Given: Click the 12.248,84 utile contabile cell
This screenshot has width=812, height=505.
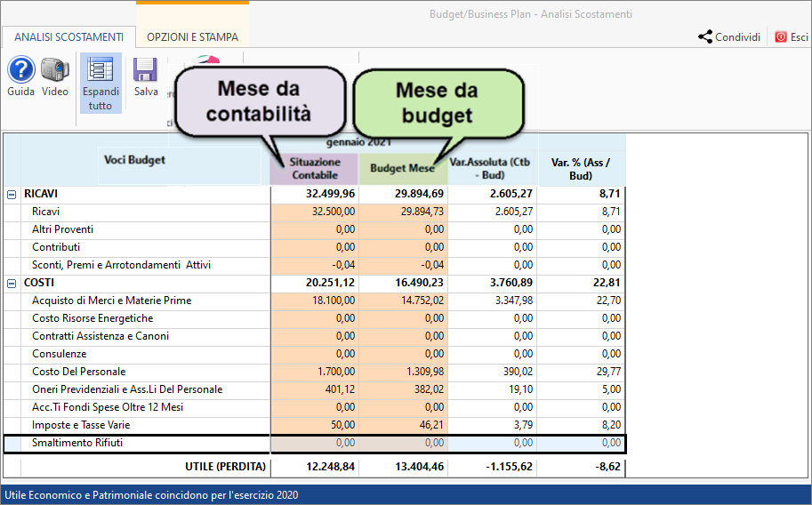Looking at the screenshot, I should click(x=314, y=466).
